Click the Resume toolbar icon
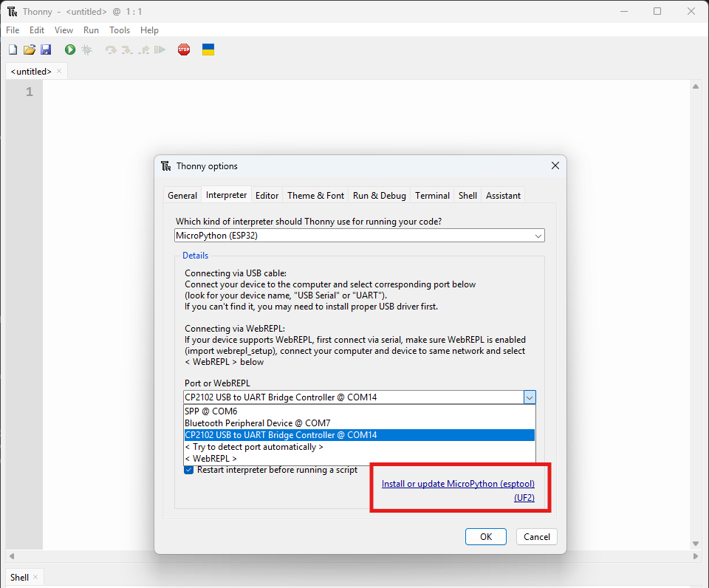Image resolution: width=709 pixels, height=588 pixels. (160, 49)
